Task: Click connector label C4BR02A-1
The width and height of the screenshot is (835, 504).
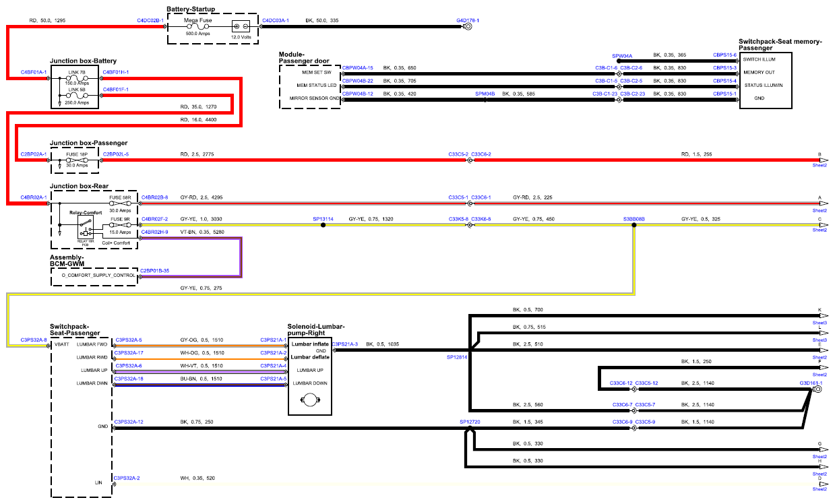Action: (33, 197)
